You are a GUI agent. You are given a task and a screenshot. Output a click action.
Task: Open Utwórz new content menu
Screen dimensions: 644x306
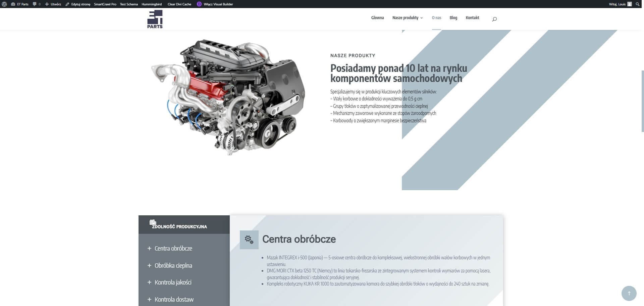point(53,4)
